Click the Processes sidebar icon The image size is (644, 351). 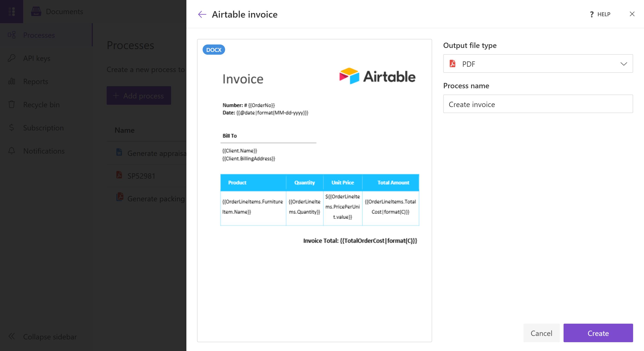pyautogui.click(x=12, y=35)
